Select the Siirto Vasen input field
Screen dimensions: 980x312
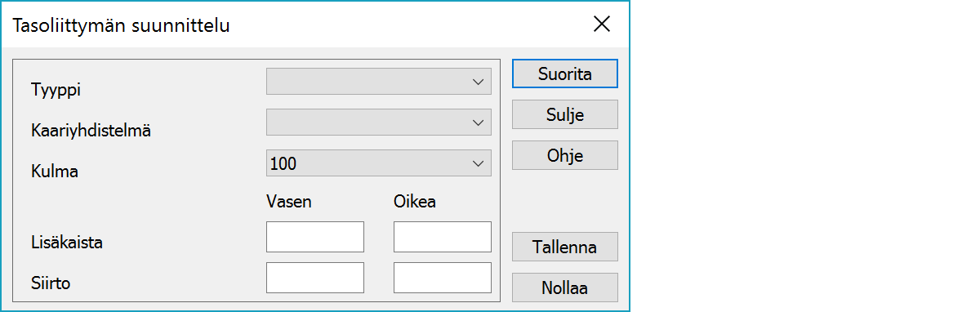click(315, 278)
